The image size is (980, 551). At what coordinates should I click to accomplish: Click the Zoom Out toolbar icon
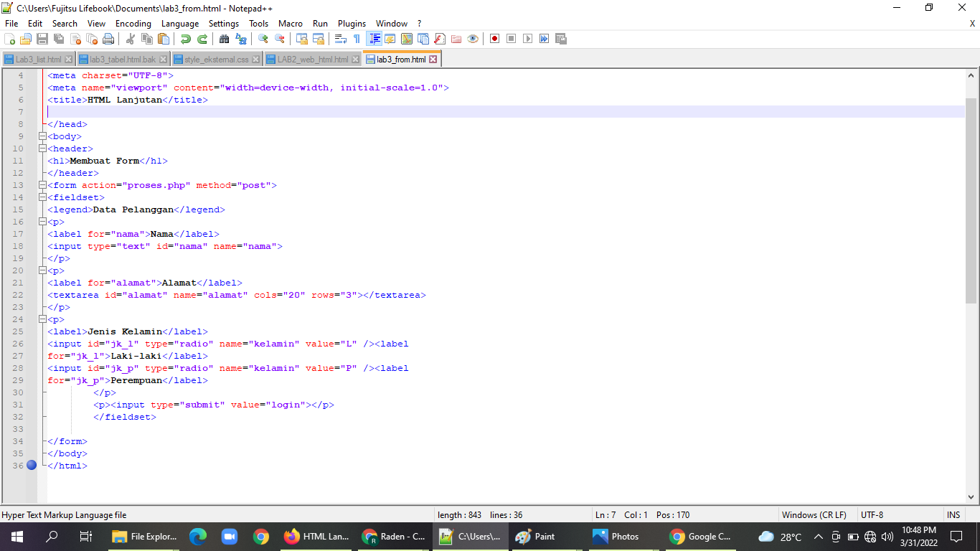280,39
